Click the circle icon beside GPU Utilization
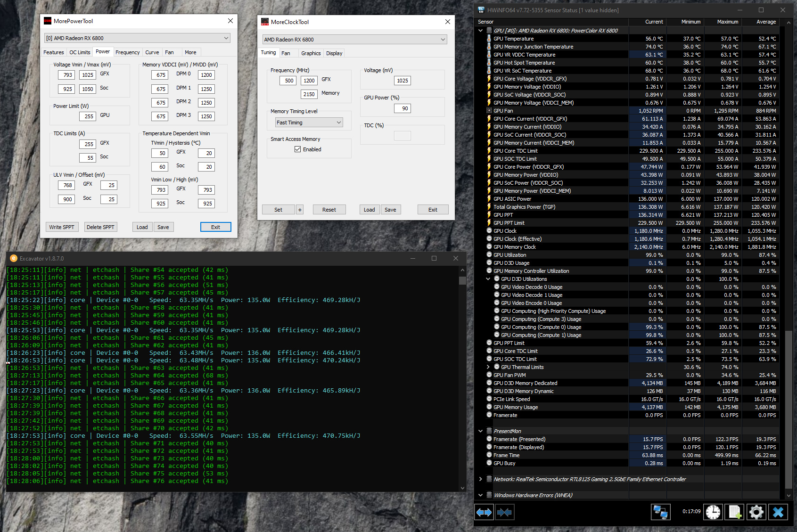 (x=489, y=255)
